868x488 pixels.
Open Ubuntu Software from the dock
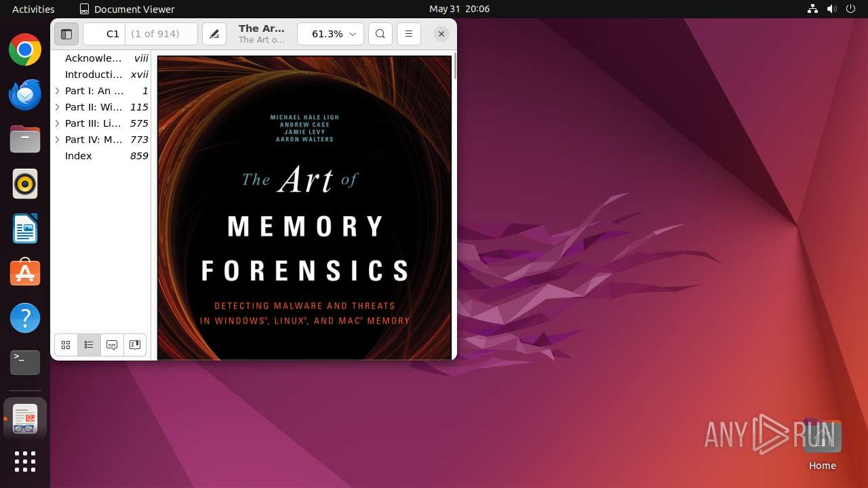25,273
